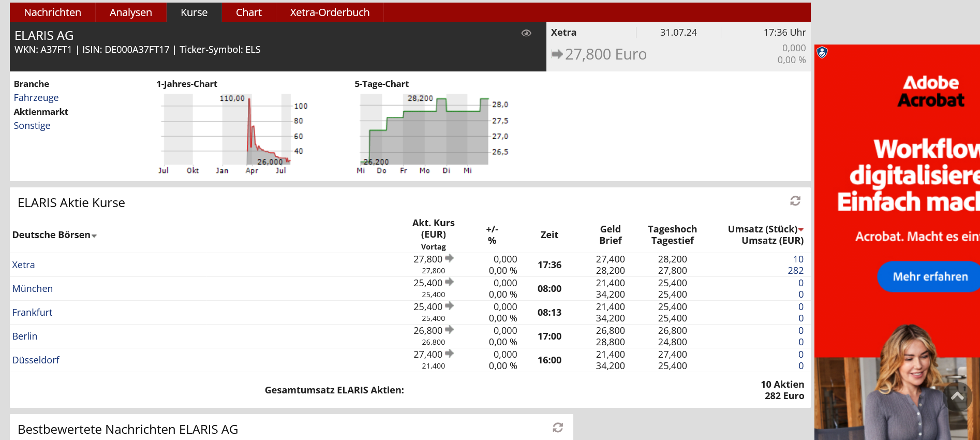Open the Fahrzeuge branch link
This screenshot has height=440, width=980.
(36, 98)
